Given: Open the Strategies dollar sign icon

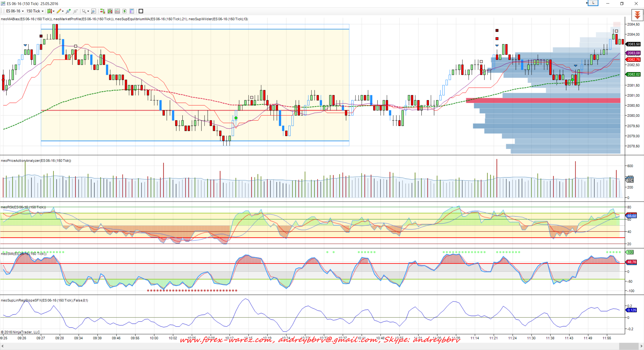Looking at the screenshot, I should coord(125,11).
